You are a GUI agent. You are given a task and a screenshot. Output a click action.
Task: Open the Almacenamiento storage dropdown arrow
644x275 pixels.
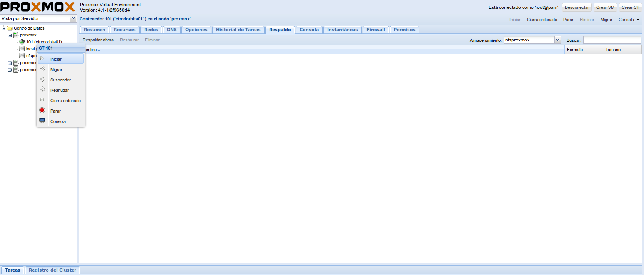[x=557, y=40]
